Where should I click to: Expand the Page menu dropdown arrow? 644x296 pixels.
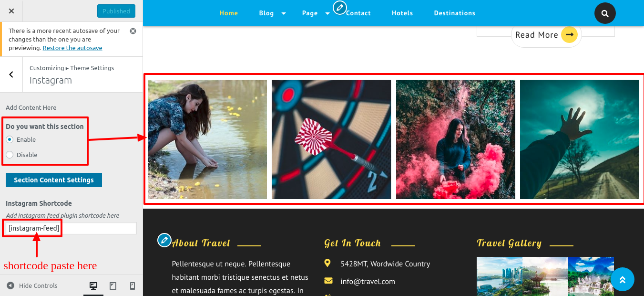click(x=327, y=13)
